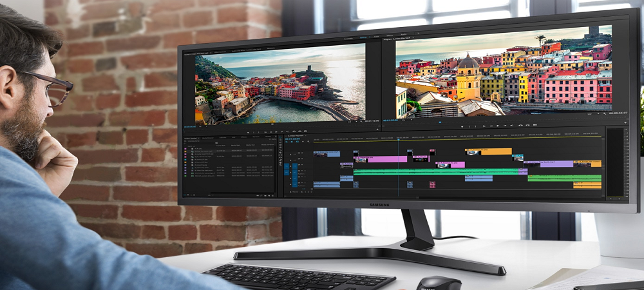
Task: Open Source monitor playback resolution dropdown
Action: (x=352, y=122)
